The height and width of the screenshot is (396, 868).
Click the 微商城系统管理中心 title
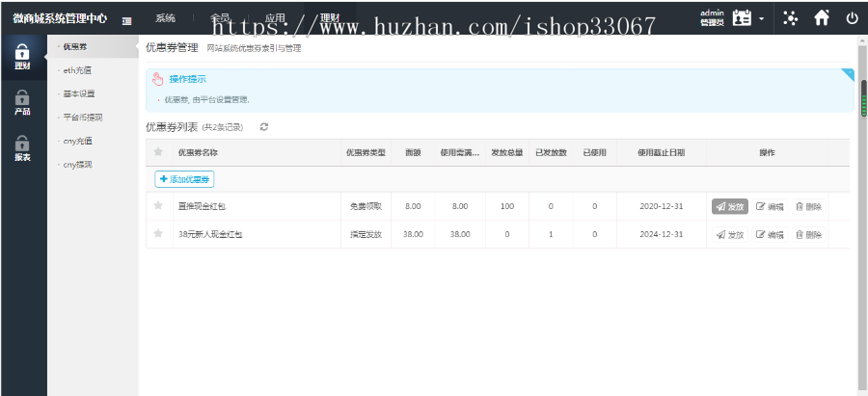pyautogui.click(x=60, y=18)
